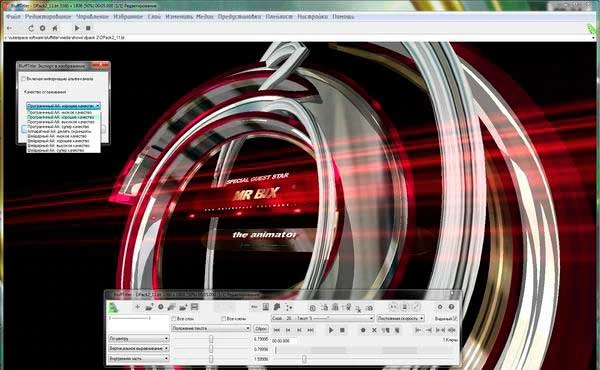Image resolution: width=600 pixels, height=370 pixels.
Task: Toggle the 'Видимый' checkbox
Action: pos(455,318)
